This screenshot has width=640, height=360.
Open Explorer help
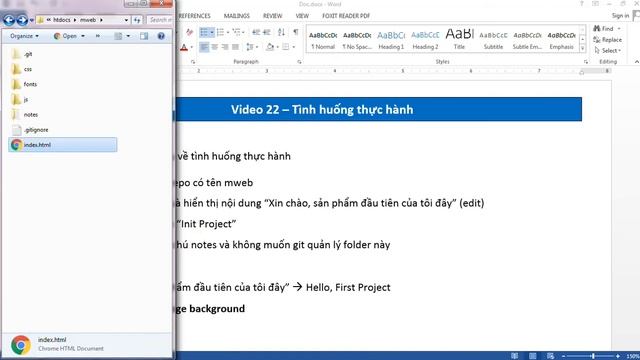click(161, 36)
